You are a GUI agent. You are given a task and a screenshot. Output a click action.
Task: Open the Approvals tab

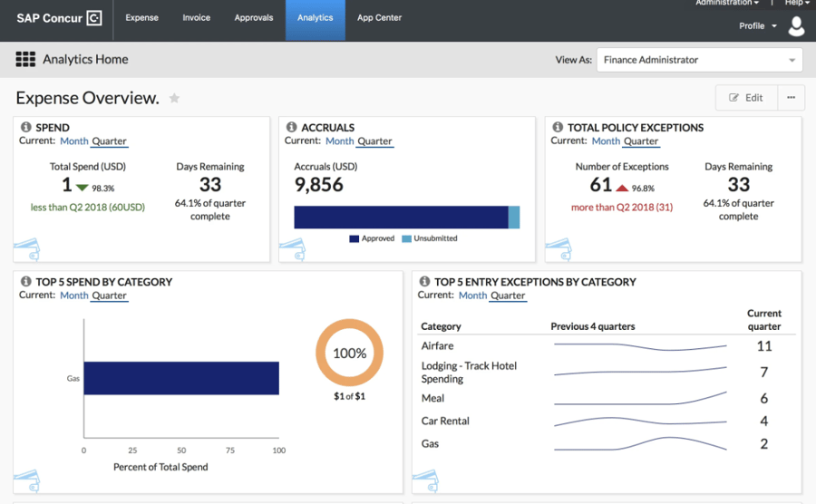(x=254, y=18)
